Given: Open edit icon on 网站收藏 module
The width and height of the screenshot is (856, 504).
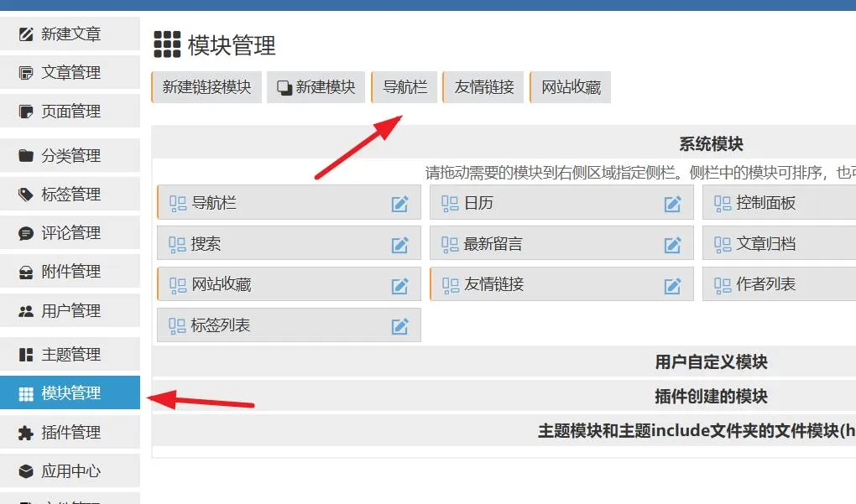Looking at the screenshot, I should pyautogui.click(x=399, y=285).
